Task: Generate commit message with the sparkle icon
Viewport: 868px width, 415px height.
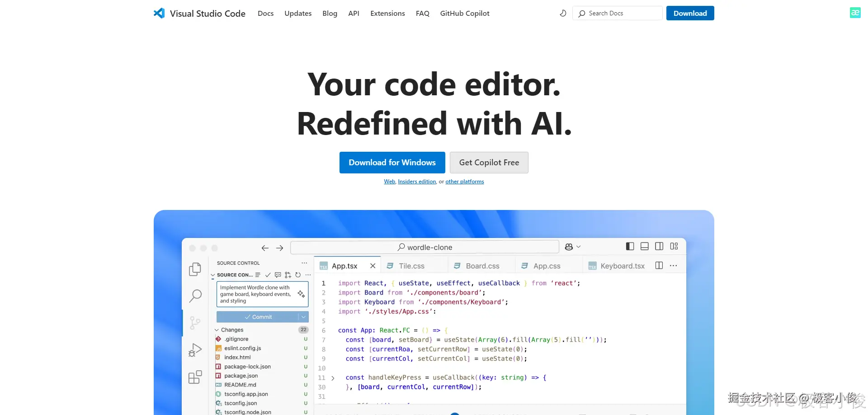Action: click(x=301, y=294)
